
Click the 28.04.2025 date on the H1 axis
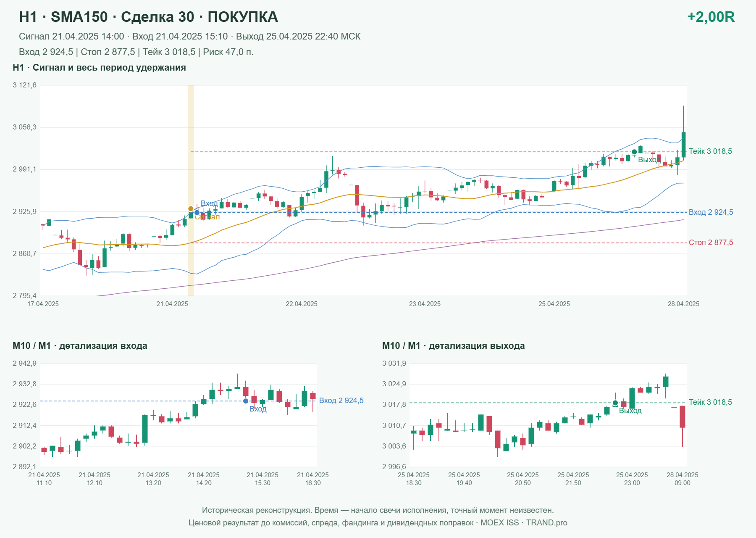click(683, 304)
